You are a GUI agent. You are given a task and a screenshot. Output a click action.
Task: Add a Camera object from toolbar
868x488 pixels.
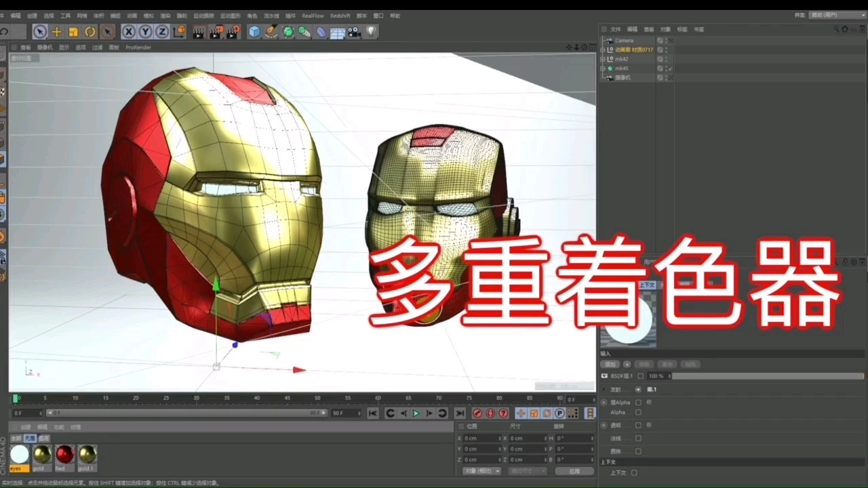pyautogui.click(x=354, y=32)
